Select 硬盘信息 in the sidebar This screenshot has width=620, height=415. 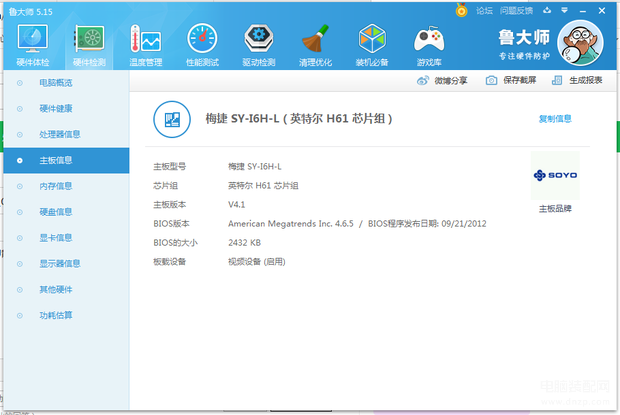tap(66, 212)
